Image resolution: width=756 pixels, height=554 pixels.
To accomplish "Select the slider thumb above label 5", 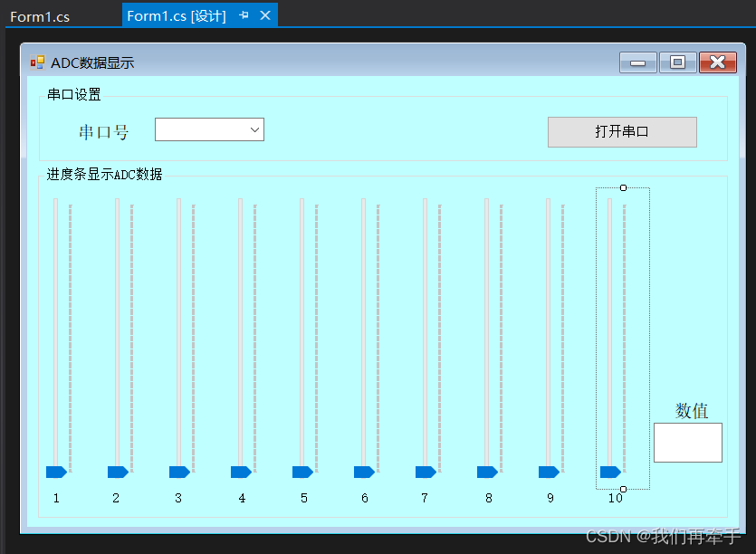I will pyautogui.click(x=302, y=472).
